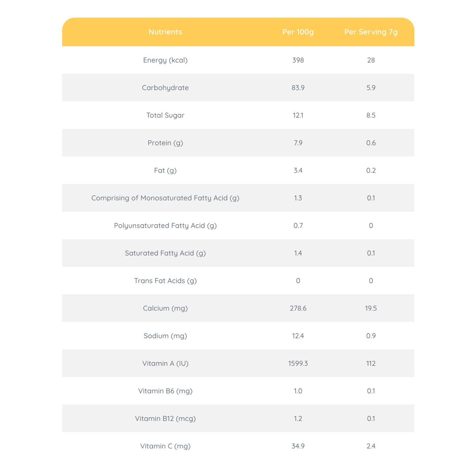
Task: Click the Calcium (mg) label
Action: tap(165, 308)
